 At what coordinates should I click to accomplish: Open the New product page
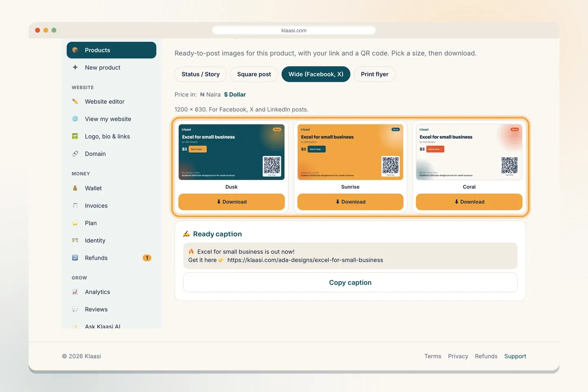(111, 67)
